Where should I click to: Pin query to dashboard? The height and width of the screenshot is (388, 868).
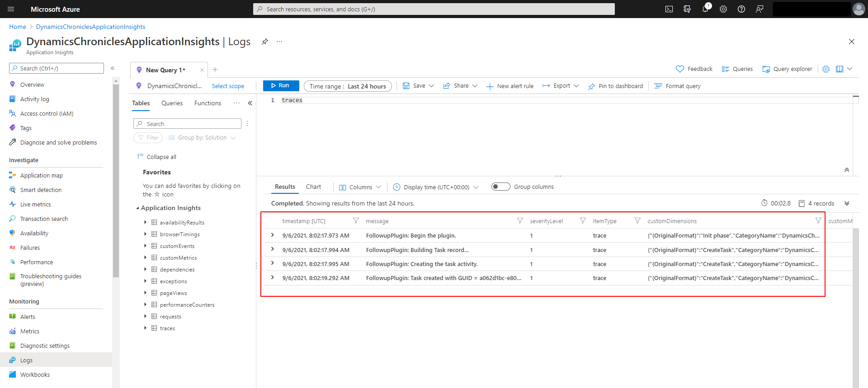coord(615,86)
